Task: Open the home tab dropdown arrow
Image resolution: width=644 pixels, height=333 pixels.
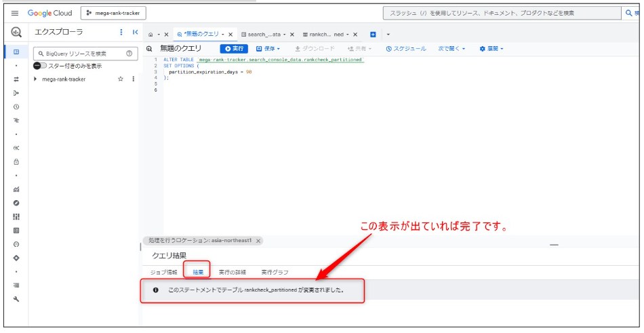Action: [159, 35]
